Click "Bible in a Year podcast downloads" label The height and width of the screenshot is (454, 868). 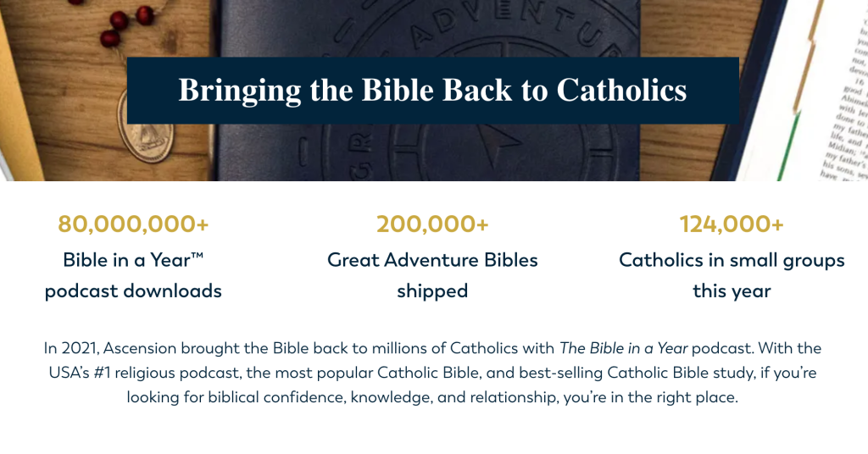pos(133,275)
